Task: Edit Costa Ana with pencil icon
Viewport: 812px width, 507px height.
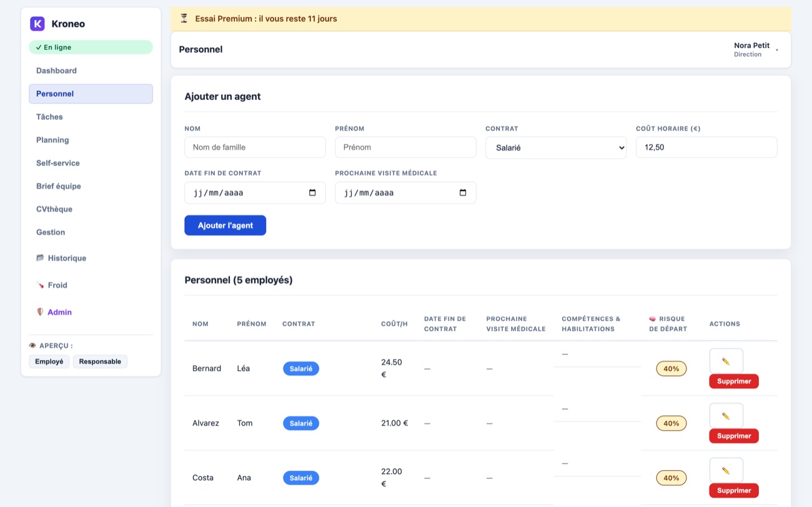Action: point(726,470)
